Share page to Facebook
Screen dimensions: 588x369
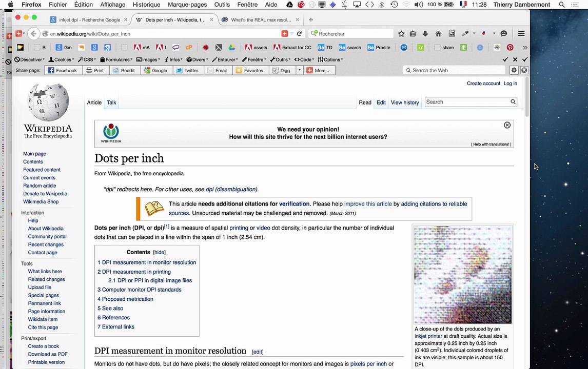point(63,70)
